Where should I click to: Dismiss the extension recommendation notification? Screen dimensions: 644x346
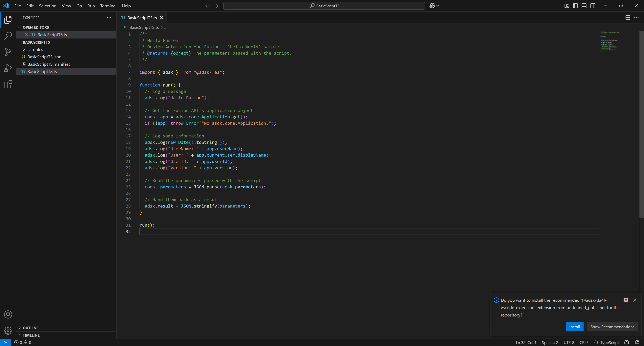(635, 300)
